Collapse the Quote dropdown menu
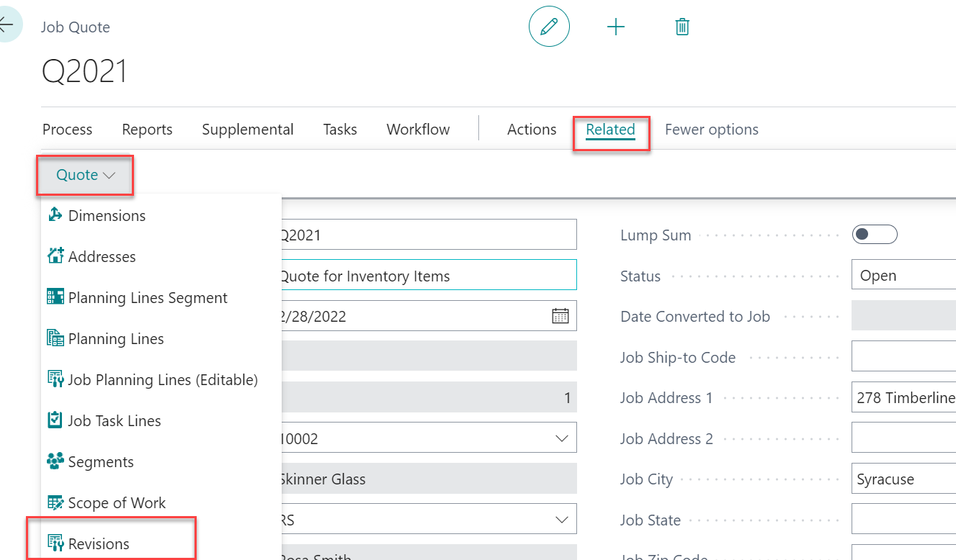Image resolution: width=956 pixels, height=560 pixels. pos(85,175)
